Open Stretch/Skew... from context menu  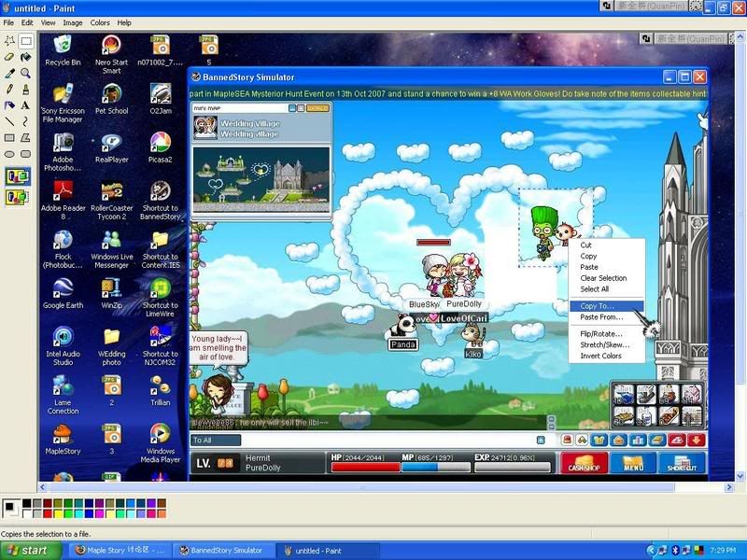click(606, 344)
